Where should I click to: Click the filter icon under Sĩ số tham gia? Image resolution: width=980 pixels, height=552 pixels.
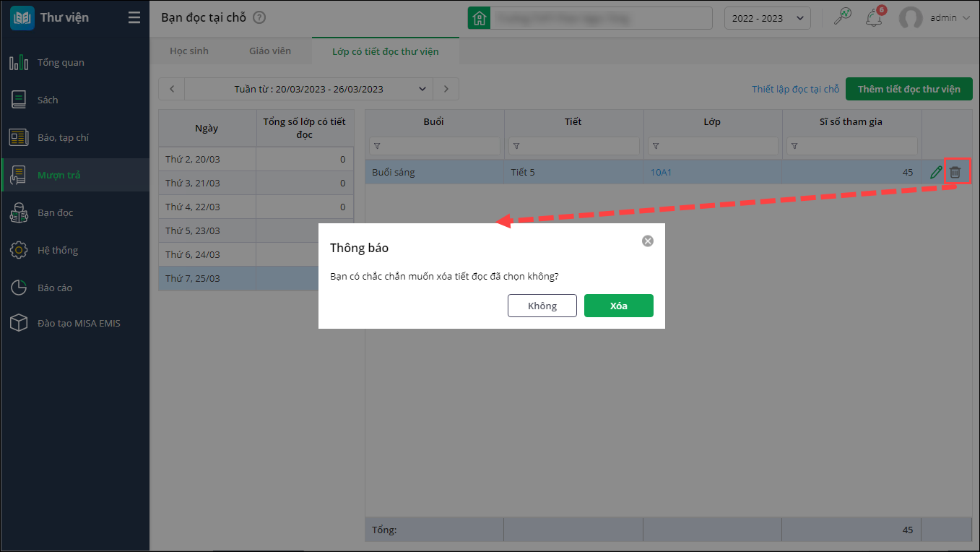point(794,147)
